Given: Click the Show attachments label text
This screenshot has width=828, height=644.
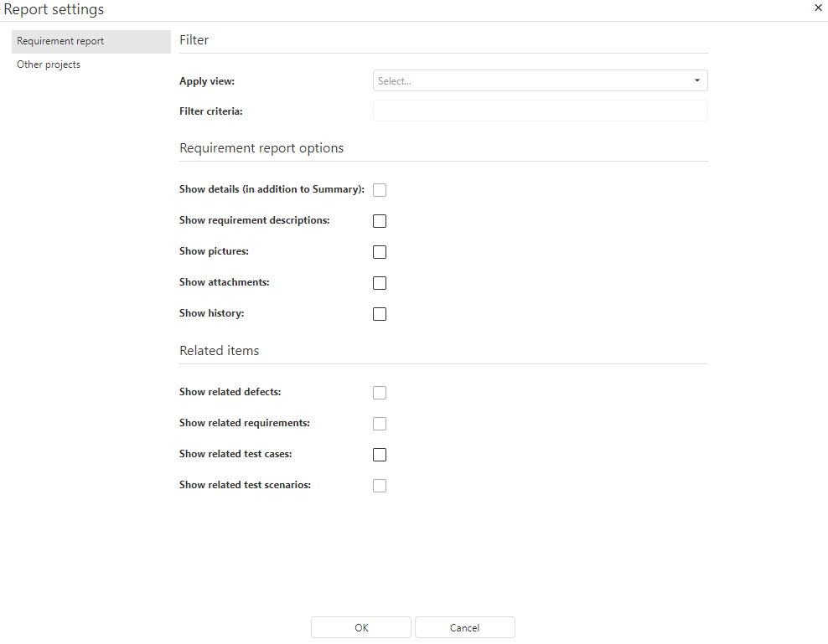Looking at the screenshot, I should (x=224, y=282).
